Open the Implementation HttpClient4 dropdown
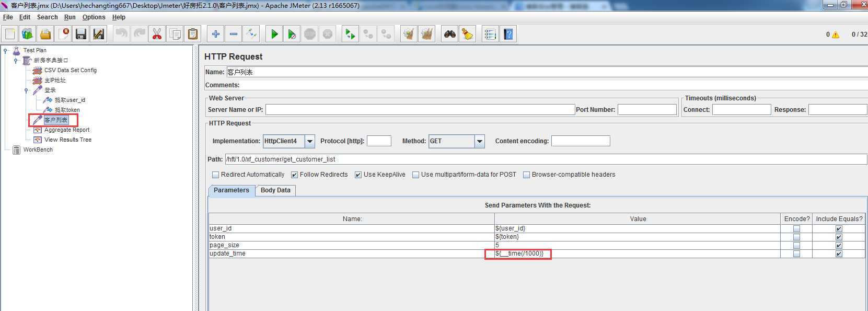This screenshot has width=868, height=311. click(309, 141)
